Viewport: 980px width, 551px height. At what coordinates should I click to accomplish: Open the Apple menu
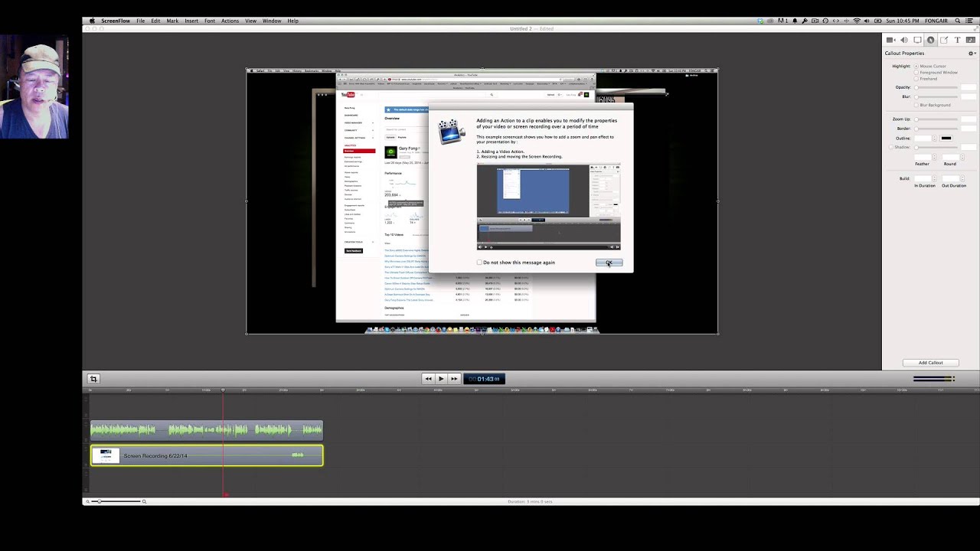[92, 21]
